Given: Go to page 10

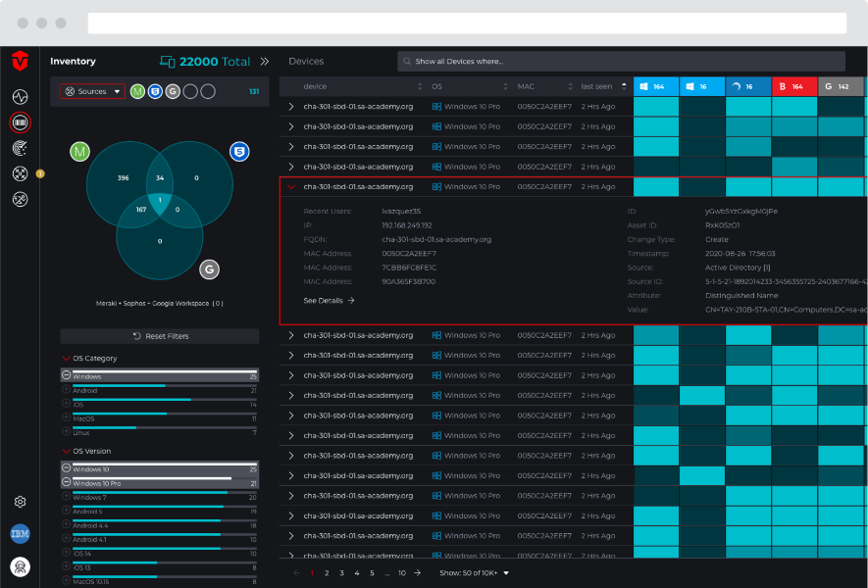Looking at the screenshot, I should [x=402, y=573].
